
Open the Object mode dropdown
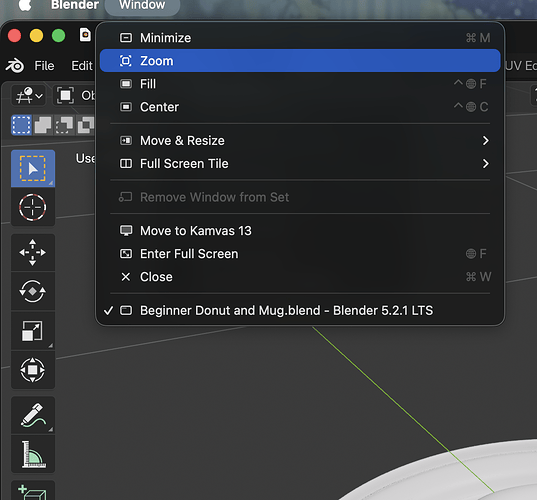coord(75,95)
